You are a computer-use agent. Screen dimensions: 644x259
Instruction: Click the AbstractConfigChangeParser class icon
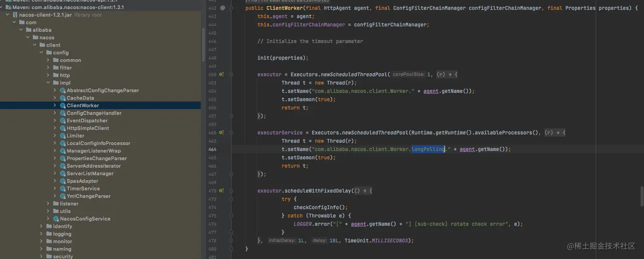point(63,90)
